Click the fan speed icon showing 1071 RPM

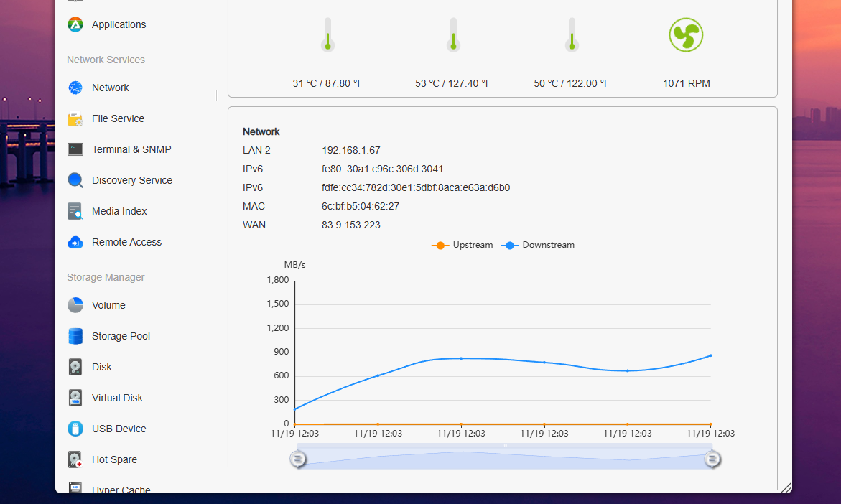click(x=686, y=34)
